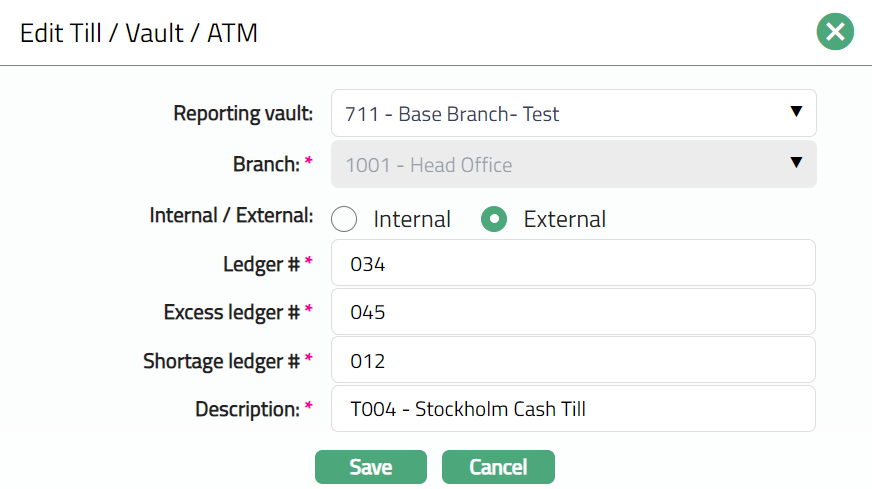Click into the Excess ledger # field

(573, 312)
